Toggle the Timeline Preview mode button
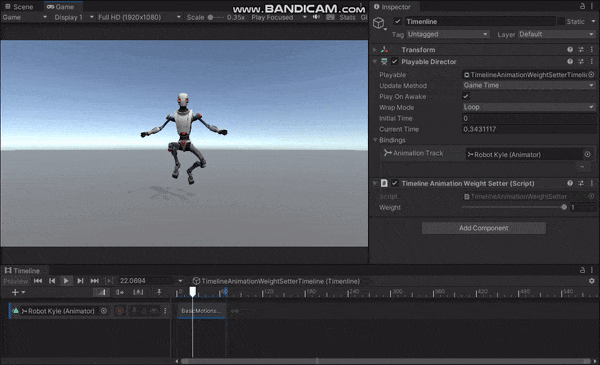600x365 pixels. (16, 281)
